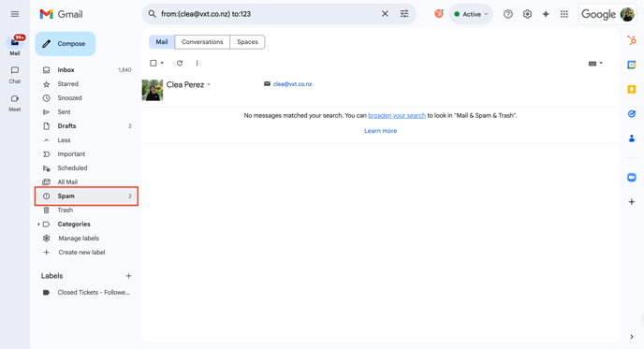Image resolution: width=644 pixels, height=349 pixels.
Task: Open the Zoom add-on in the side panel
Action: (x=632, y=177)
